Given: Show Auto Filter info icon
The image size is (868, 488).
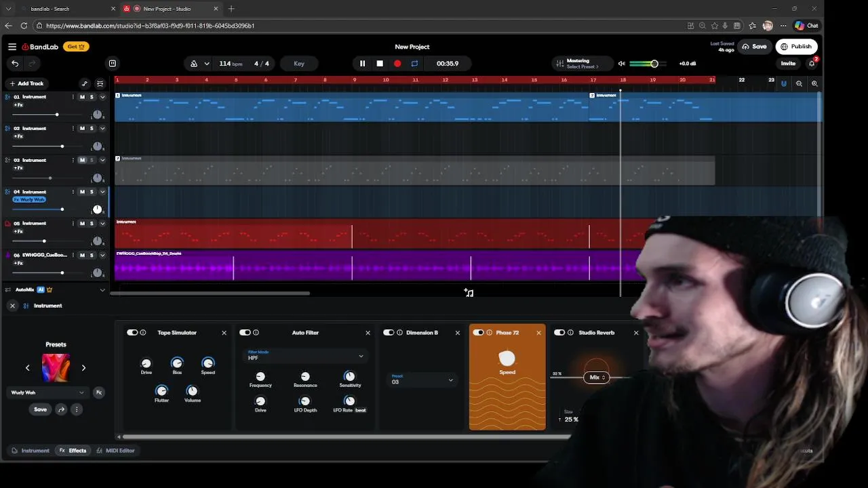Looking at the screenshot, I should (x=256, y=333).
